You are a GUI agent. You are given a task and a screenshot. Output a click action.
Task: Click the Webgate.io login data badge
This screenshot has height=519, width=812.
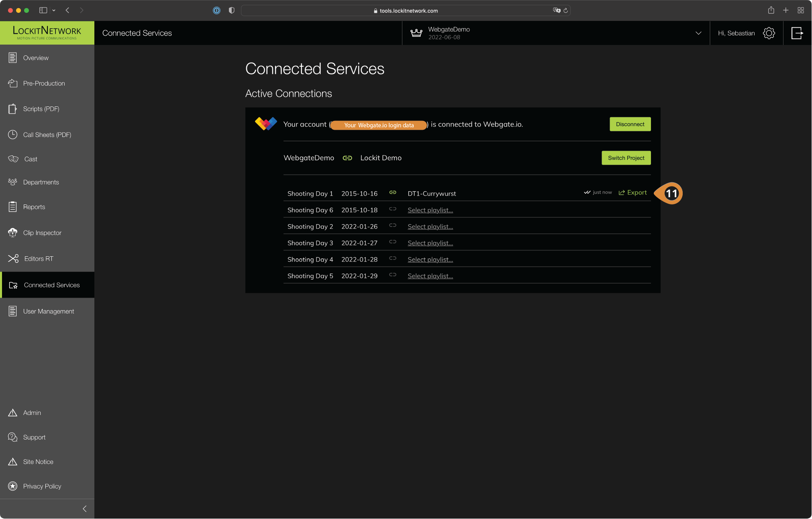(x=379, y=125)
